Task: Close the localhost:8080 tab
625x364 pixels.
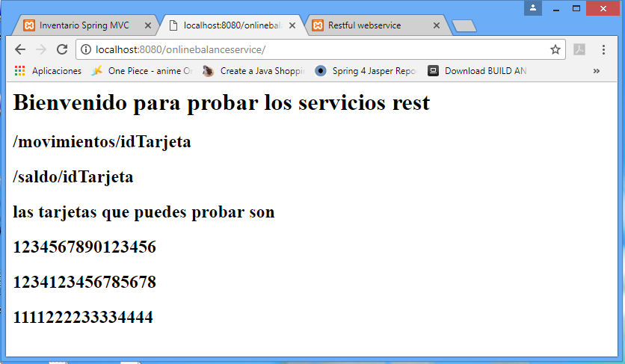Action: click(292, 25)
